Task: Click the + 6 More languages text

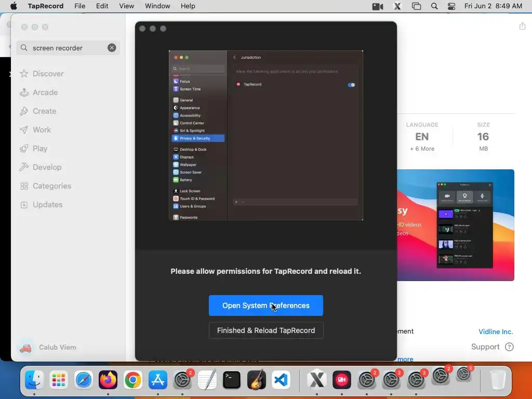Action: point(422,149)
